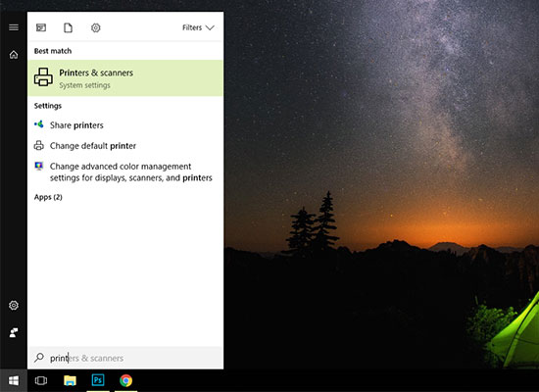This screenshot has width=539, height=392.
Task: Filter results by Apps icon
Action: pos(41,27)
